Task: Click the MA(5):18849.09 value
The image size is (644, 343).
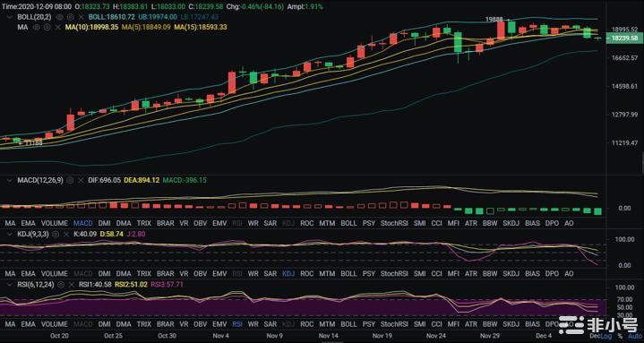Action: tap(146, 27)
